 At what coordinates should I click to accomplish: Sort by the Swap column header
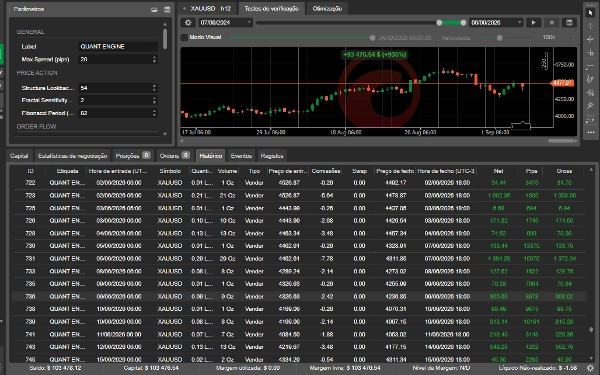tap(359, 171)
